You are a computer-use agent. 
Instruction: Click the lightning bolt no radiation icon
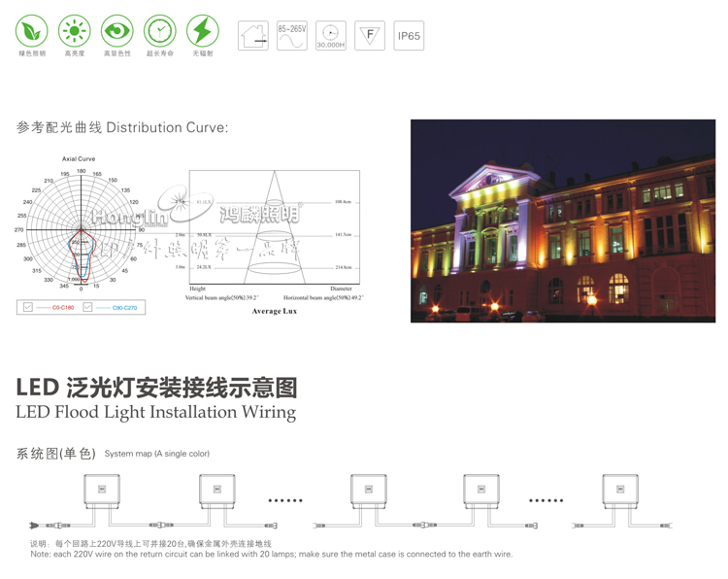[202, 31]
